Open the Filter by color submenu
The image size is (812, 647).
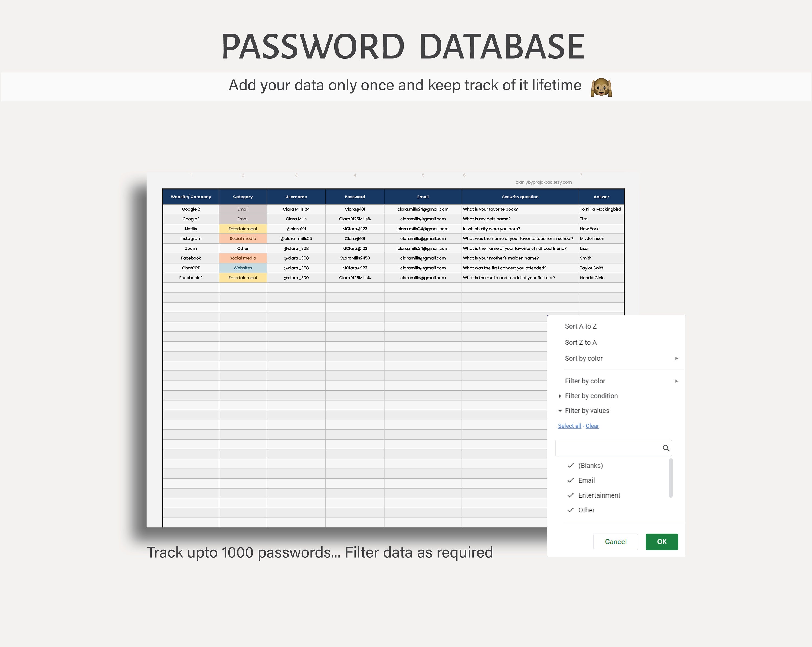tap(585, 381)
